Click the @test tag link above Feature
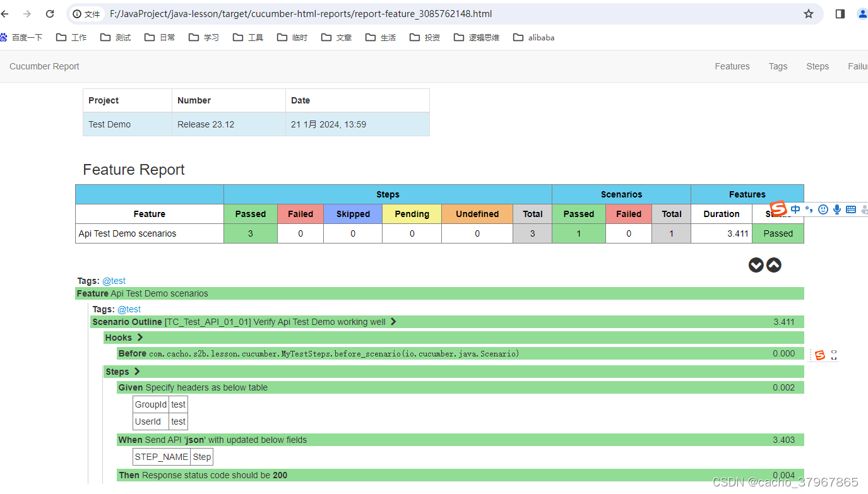This screenshot has height=494, width=868. (114, 281)
